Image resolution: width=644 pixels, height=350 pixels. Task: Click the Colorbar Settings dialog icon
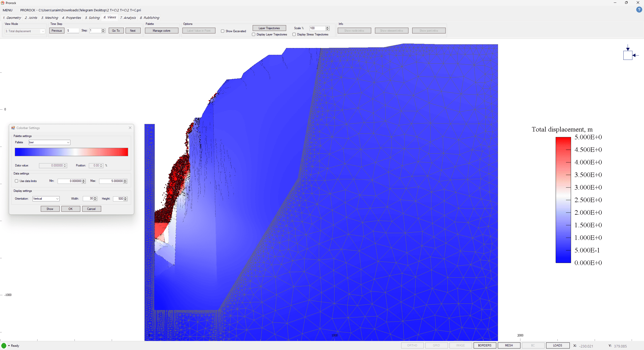pyautogui.click(x=13, y=128)
